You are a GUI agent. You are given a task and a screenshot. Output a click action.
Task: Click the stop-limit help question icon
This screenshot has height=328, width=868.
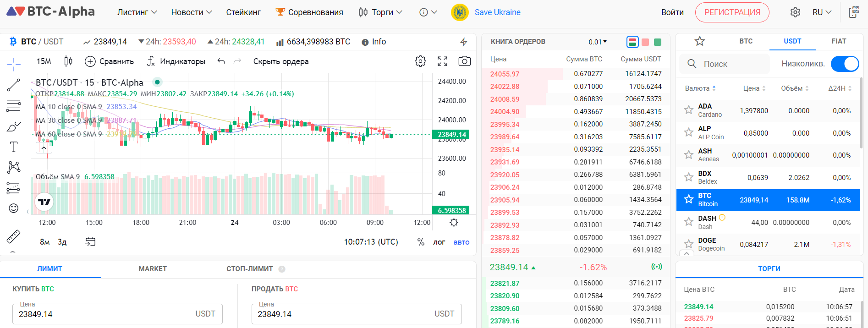coord(282,269)
